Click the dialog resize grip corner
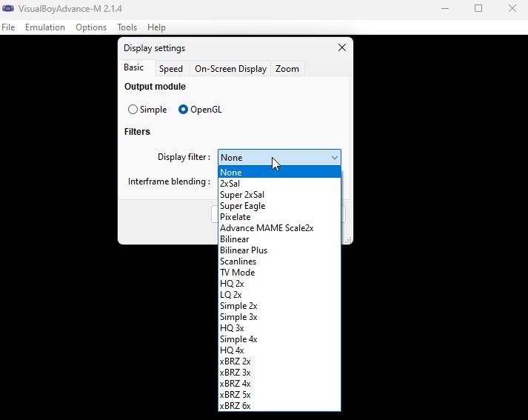 [x=349, y=240]
